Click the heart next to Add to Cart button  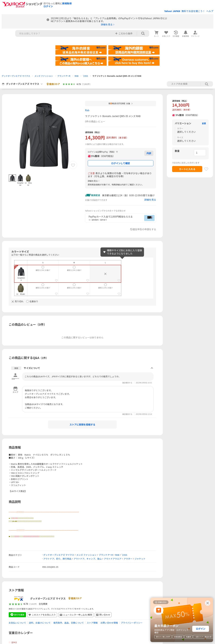point(206,169)
